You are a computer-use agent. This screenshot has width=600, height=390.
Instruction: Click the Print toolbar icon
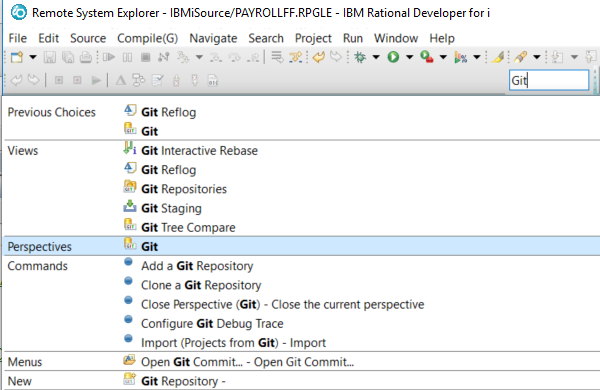pyautogui.click(x=86, y=57)
